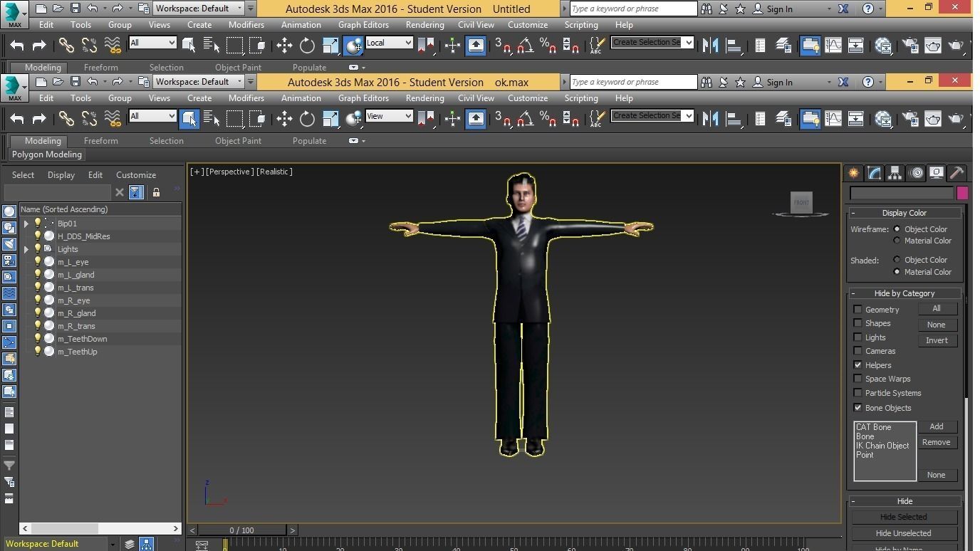This screenshot has height=551, width=980.
Task: Click Select and Rotate in Untitled window toolbar
Action: tap(307, 46)
